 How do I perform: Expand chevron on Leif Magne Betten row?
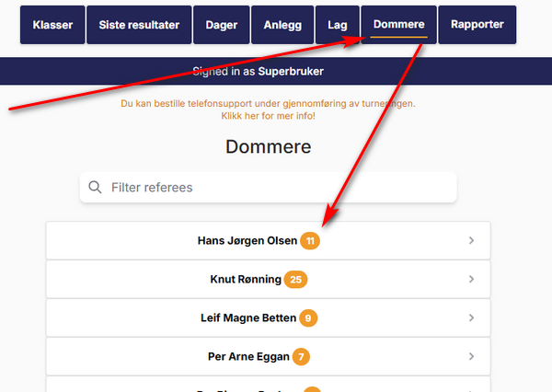[471, 318]
